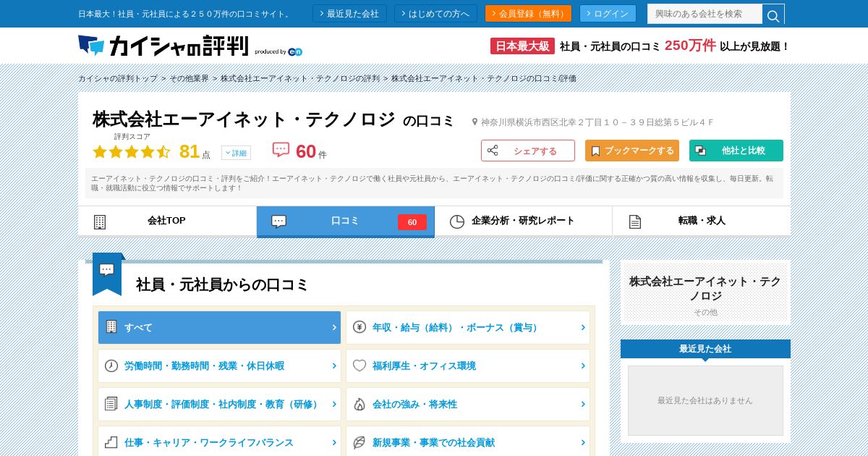This screenshot has width=868, height=456.
Task: Select 年収・給与（給料）・ボーナス（賞与） category
Action: click(468, 327)
